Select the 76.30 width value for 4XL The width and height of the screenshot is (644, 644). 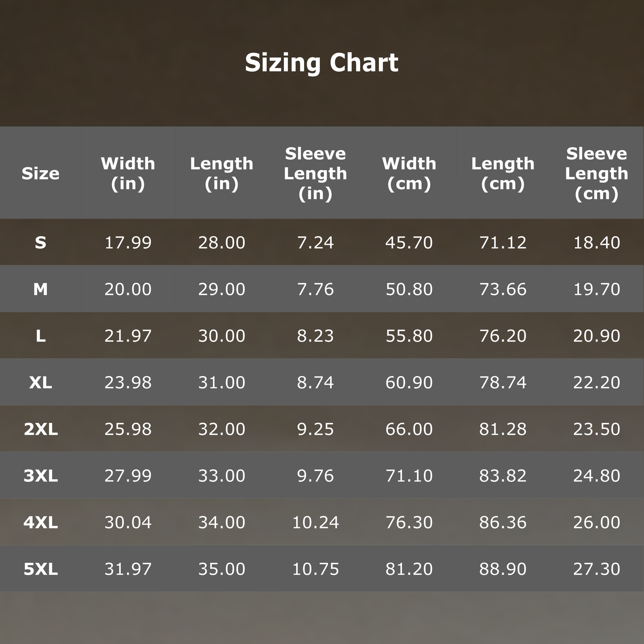[x=409, y=522]
